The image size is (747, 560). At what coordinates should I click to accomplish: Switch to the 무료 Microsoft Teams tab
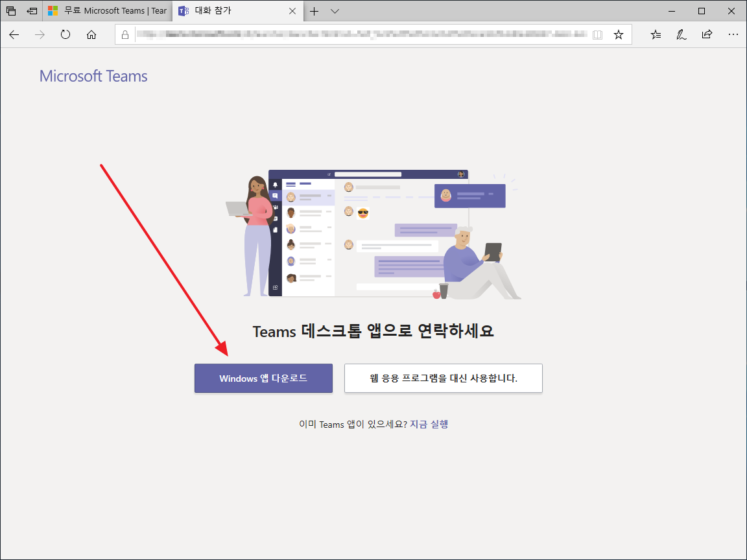click(108, 10)
